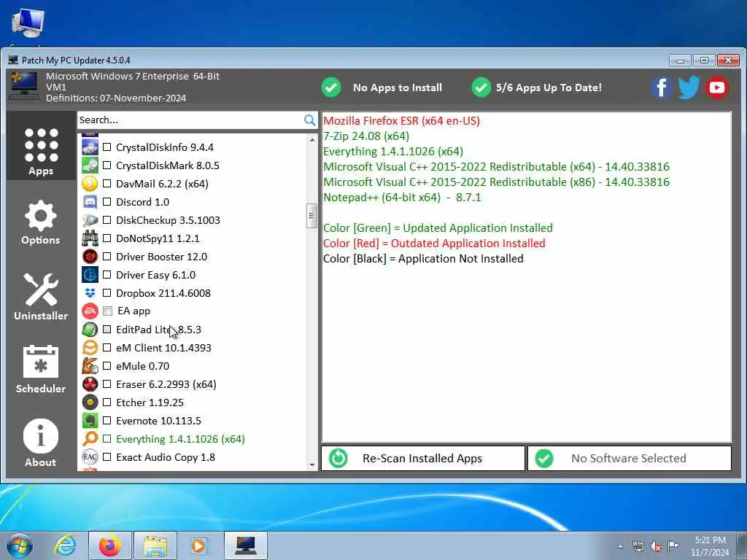Check the Etcher 1.19.25 checkbox
The image size is (747, 560).
(x=107, y=402)
